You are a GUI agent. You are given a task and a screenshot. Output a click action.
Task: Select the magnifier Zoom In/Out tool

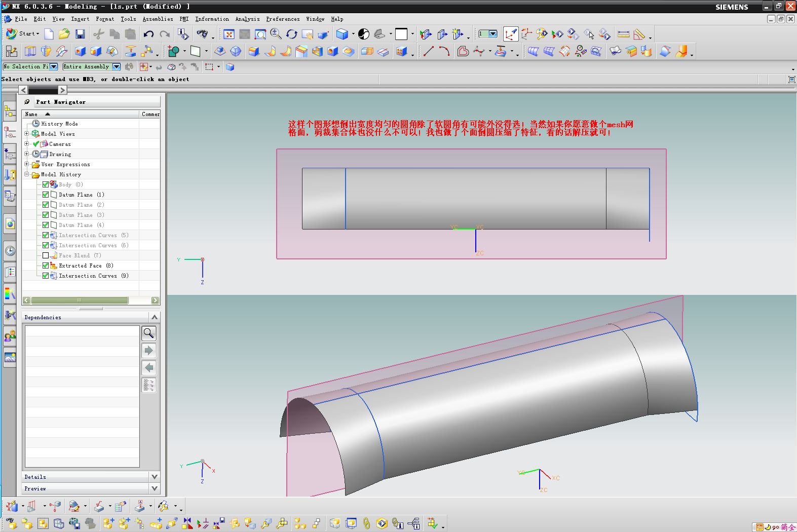(x=276, y=34)
